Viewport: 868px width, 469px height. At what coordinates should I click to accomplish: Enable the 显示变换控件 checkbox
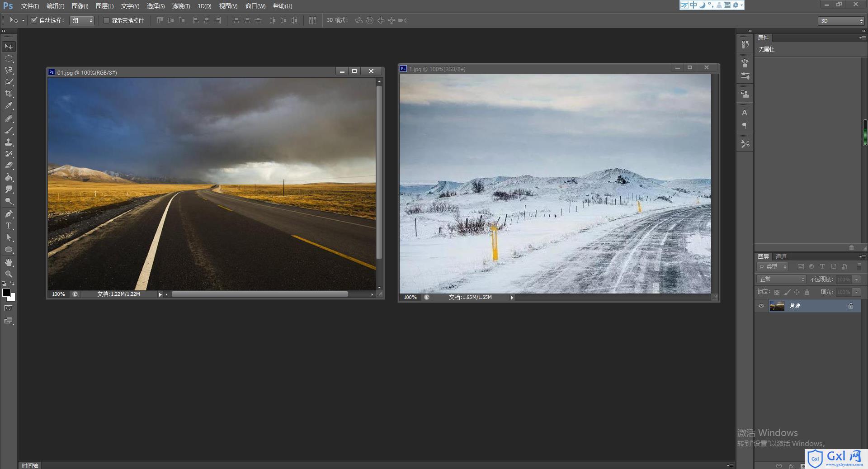tap(106, 20)
